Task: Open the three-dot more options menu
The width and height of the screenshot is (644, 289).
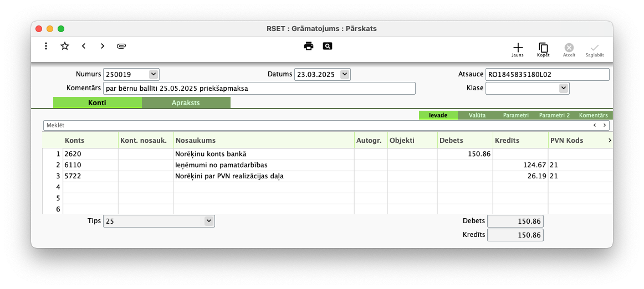Action: tap(46, 46)
